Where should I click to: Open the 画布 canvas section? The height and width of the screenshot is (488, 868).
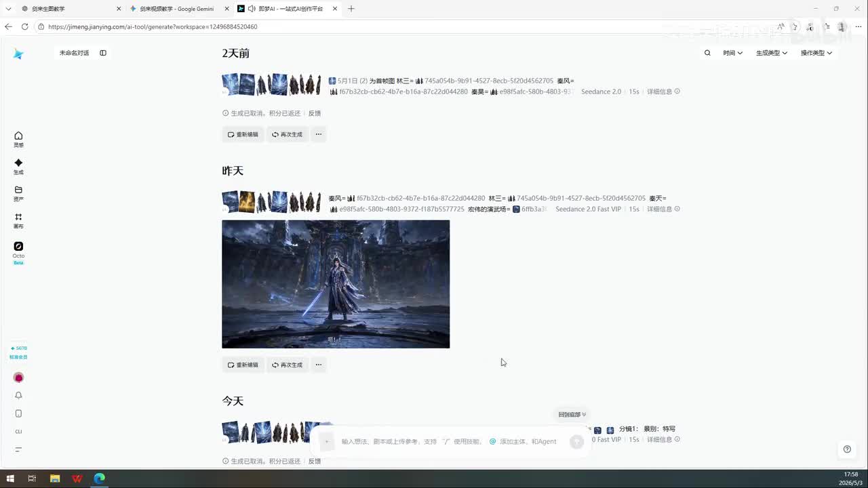(x=18, y=220)
